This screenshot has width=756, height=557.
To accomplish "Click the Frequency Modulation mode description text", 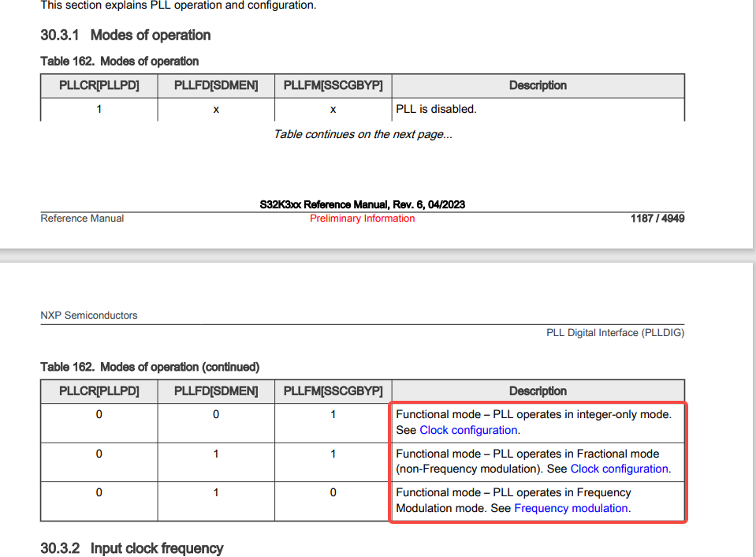I will tap(513, 500).
